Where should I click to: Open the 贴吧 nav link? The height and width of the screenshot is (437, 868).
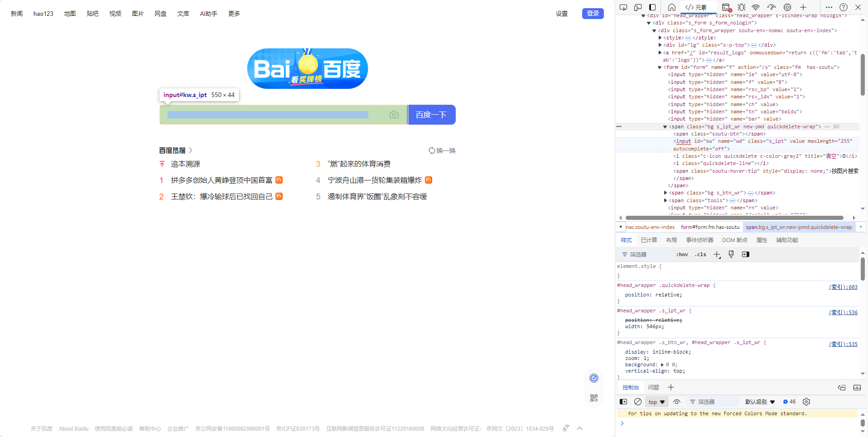click(92, 14)
